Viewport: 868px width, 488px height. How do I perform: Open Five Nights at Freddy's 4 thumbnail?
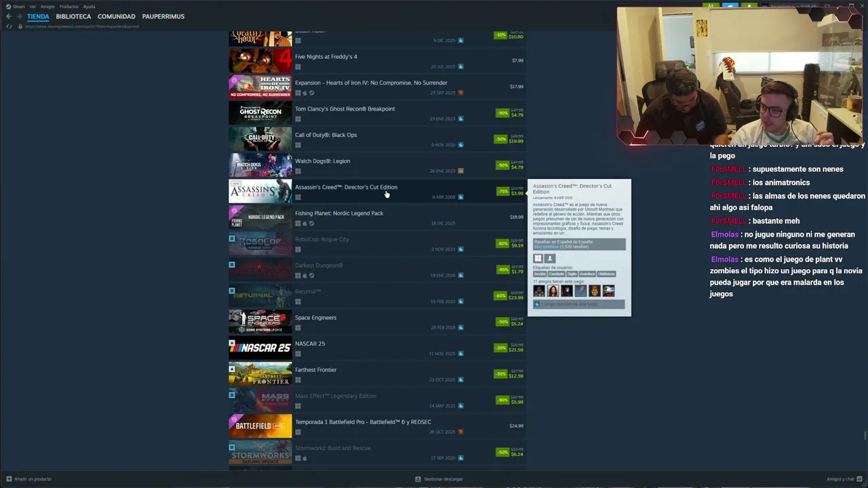pyautogui.click(x=260, y=61)
